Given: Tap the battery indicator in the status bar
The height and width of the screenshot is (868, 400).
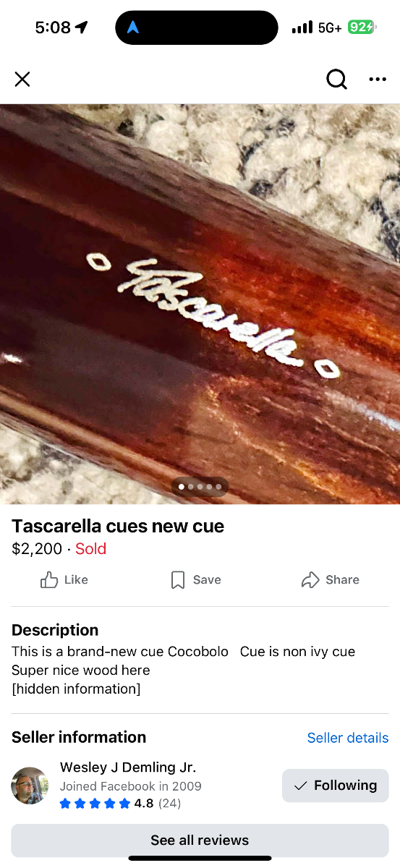Looking at the screenshot, I should [x=361, y=27].
